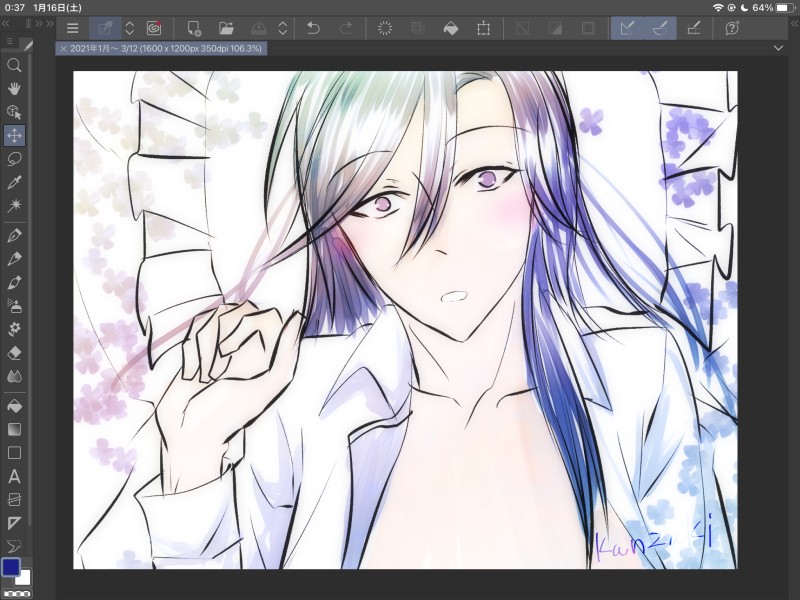Image resolution: width=800 pixels, height=600 pixels.
Task: Select the Eyedropper tool
Action: (14, 183)
